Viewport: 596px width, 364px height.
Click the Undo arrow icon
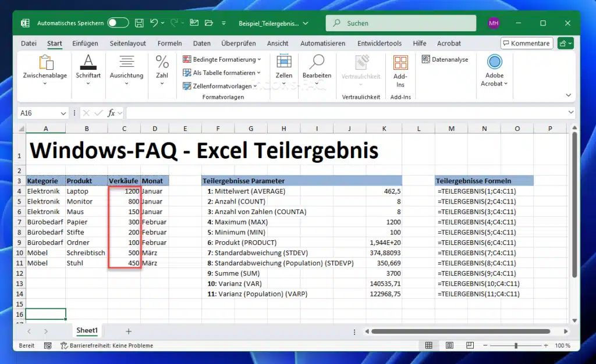click(x=154, y=23)
